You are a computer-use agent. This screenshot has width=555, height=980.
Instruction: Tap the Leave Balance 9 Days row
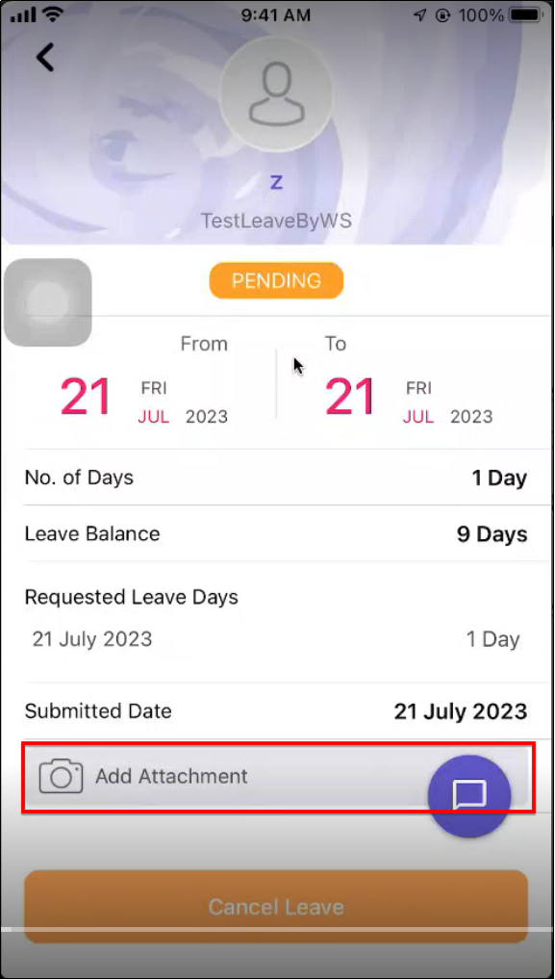point(276,533)
